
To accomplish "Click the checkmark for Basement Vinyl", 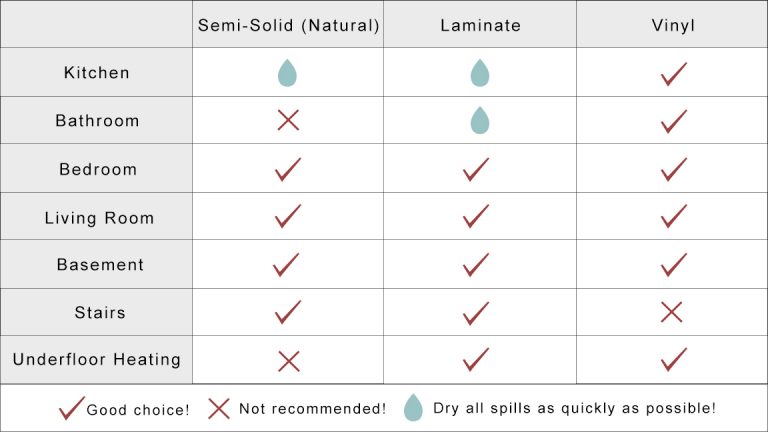I will pyautogui.click(x=674, y=264).
